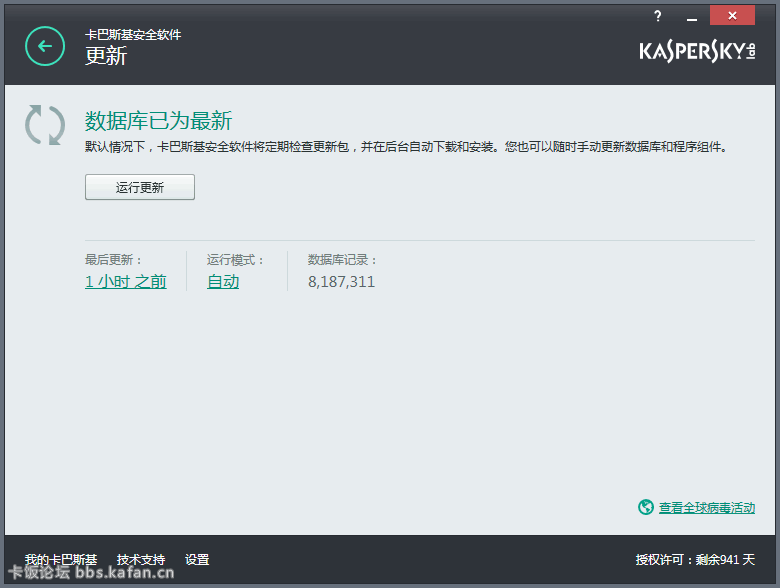This screenshot has width=780, height=588.
Task: Click the 最后更新： label
Action: [113, 260]
